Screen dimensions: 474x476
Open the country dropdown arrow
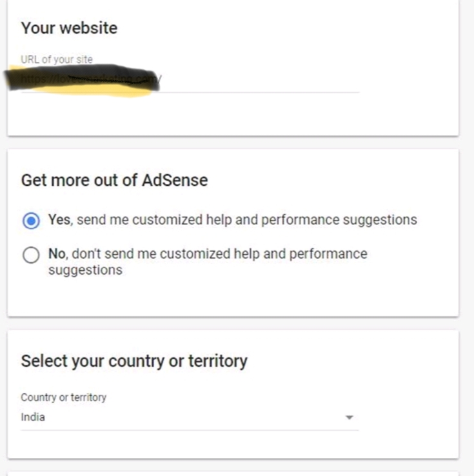tap(349, 418)
